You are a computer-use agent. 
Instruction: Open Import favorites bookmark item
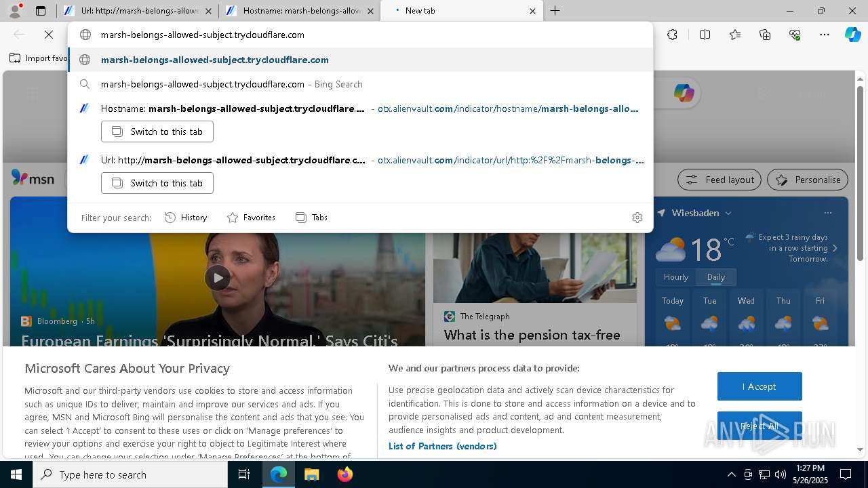pos(38,58)
